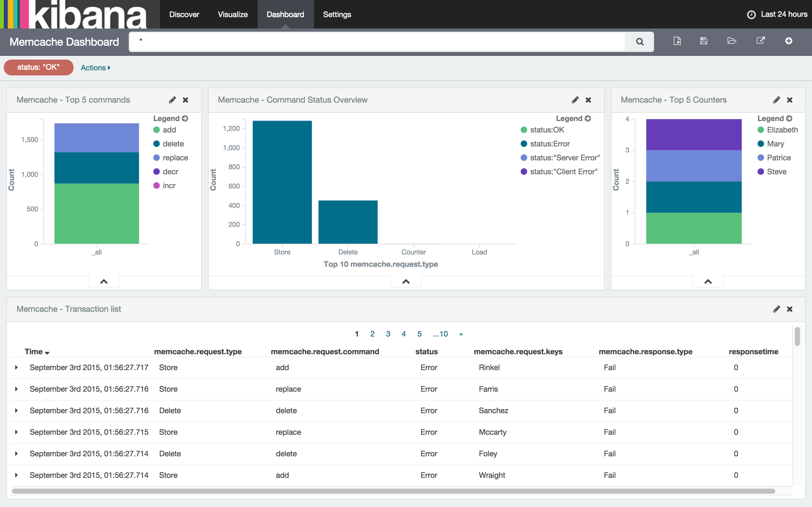This screenshot has width=812, height=507.
Task: Switch to the Discover tab
Action: tap(184, 15)
